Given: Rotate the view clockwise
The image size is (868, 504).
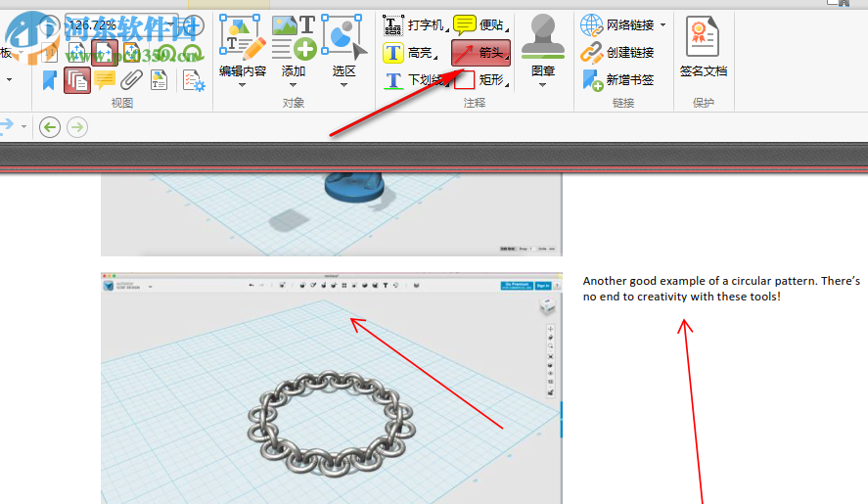Looking at the screenshot, I should click(x=194, y=54).
